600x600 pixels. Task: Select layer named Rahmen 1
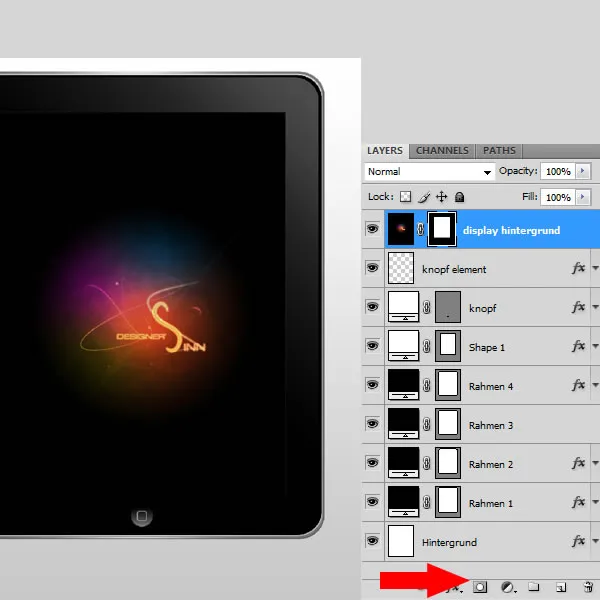tap(491, 504)
